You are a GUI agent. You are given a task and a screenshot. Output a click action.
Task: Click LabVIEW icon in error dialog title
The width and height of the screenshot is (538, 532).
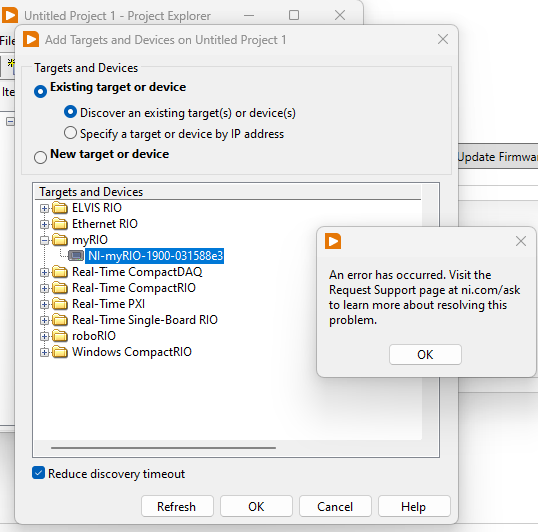click(x=333, y=241)
